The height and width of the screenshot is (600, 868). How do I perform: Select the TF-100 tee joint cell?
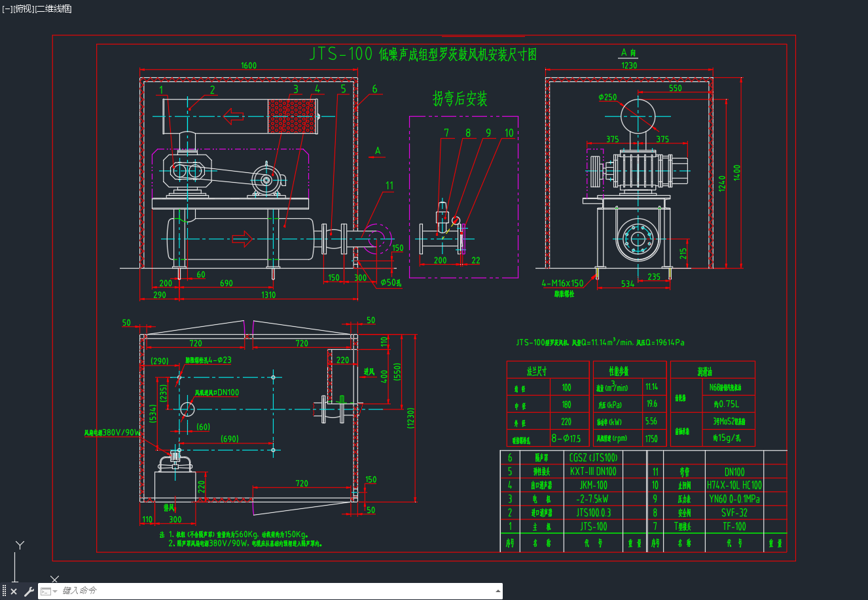tap(734, 526)
